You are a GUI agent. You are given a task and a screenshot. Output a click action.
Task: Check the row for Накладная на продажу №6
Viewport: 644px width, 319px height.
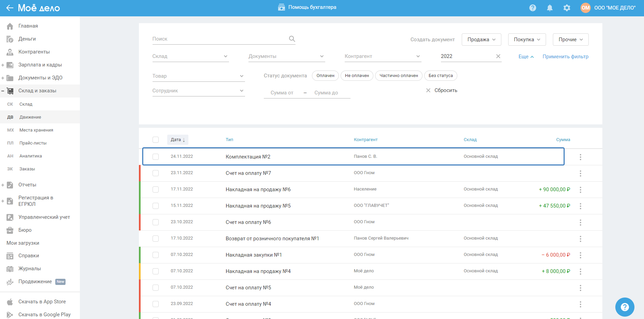tap(156, 189)
